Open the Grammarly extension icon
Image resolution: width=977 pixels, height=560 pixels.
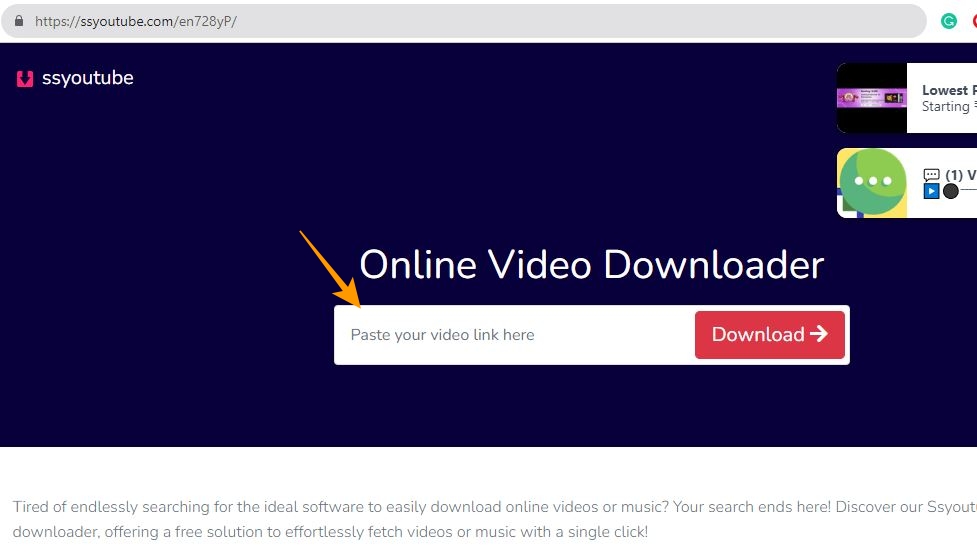coord(948,21)
